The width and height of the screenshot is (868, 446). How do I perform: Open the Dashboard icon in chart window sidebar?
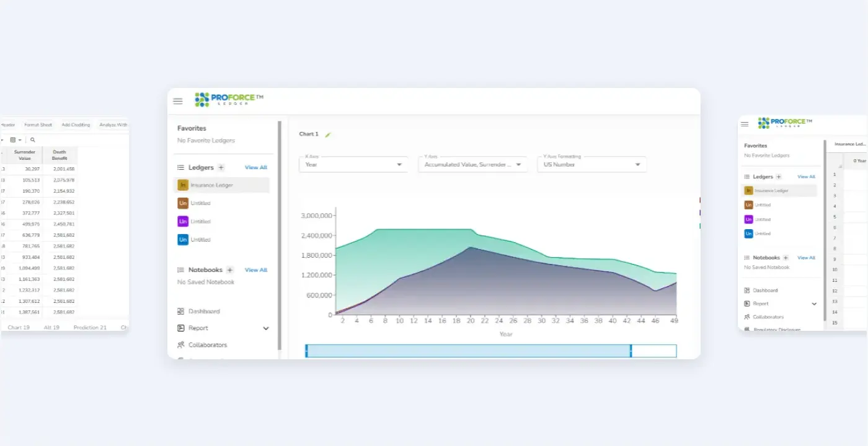pyautogui.click(x=181, y=312)
